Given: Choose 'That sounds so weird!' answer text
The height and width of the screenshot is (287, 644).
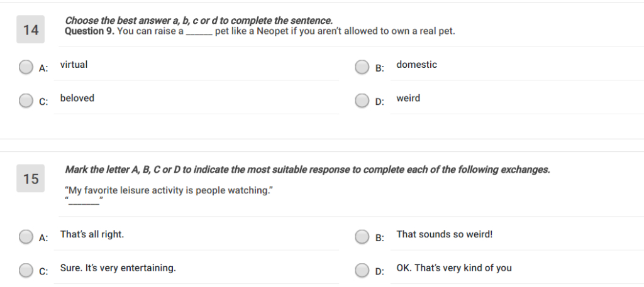Looking at the screenshot, I should click(x=444, y=234).
